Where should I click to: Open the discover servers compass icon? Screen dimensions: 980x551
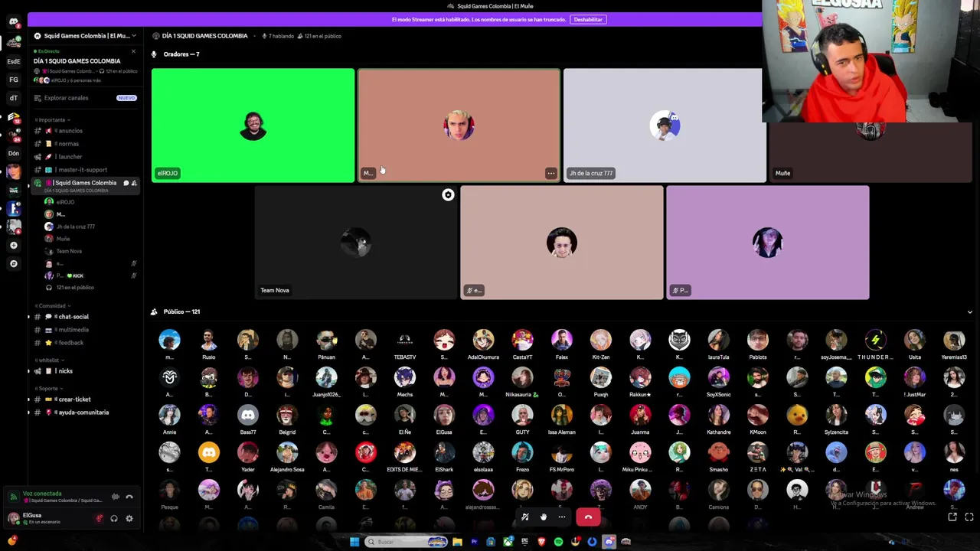pyautogui.click(x=13, y=264)
